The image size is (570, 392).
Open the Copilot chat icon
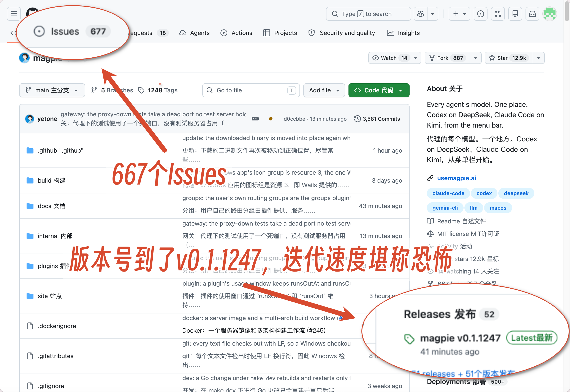point(420,14)
